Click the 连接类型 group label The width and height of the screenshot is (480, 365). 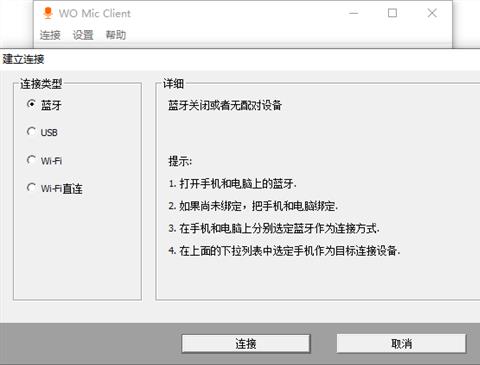tap(41, 84)
